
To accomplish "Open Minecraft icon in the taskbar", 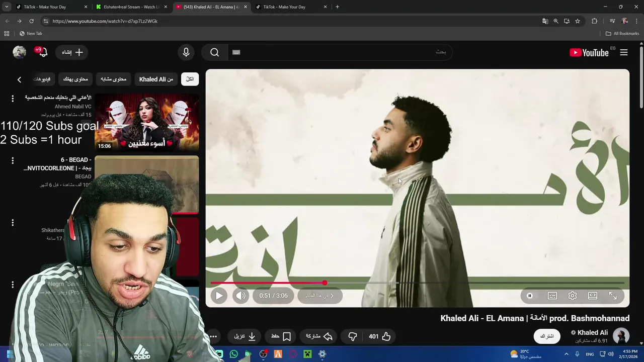I will pyautogui.click(x=307, y=354).
